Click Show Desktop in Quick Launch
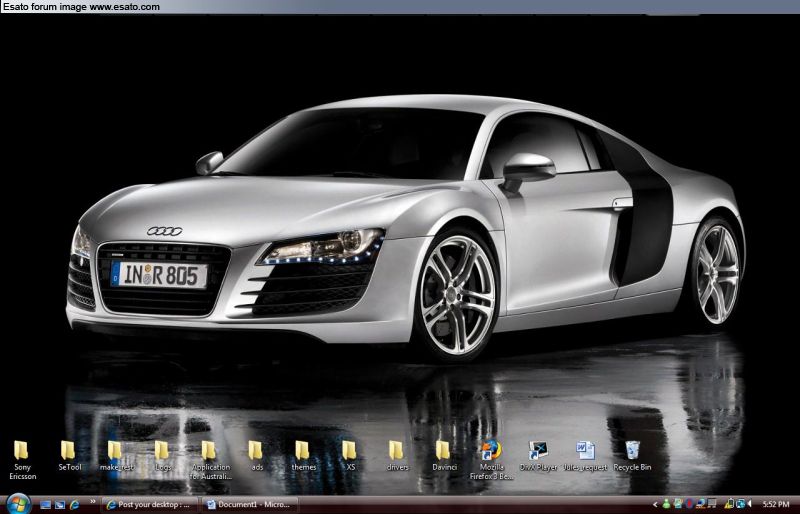Viewport: 800px width, 514px height. [x=45, y=505]
